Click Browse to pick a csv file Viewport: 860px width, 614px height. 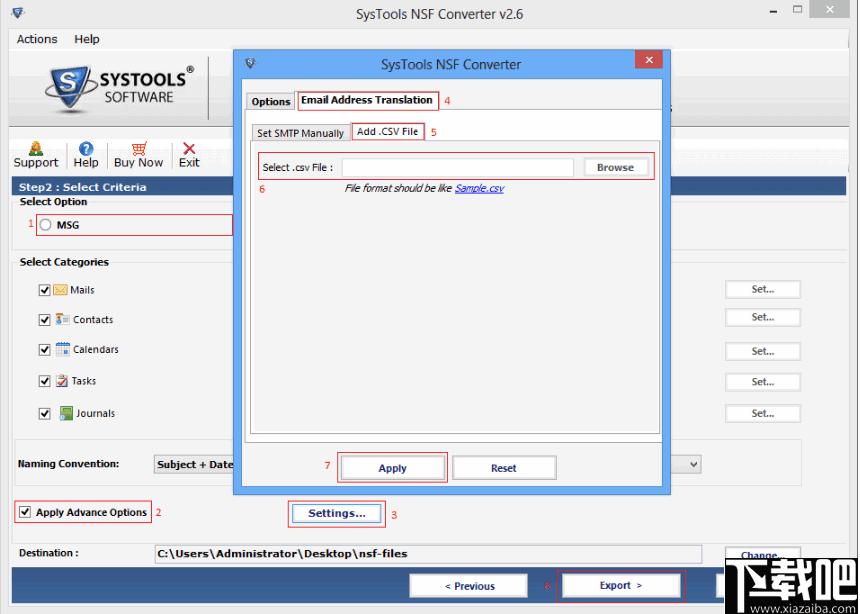[615, 167]
